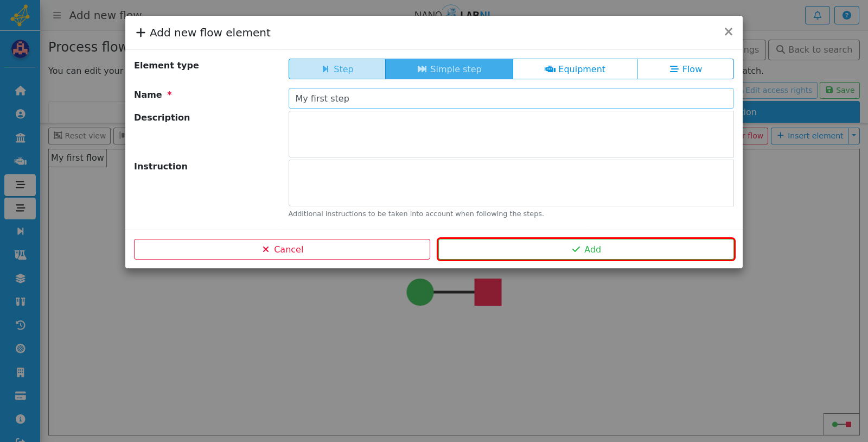868x442 pixels.
Task: Open the equipment icon in sidebar
Action: point(20,161)
